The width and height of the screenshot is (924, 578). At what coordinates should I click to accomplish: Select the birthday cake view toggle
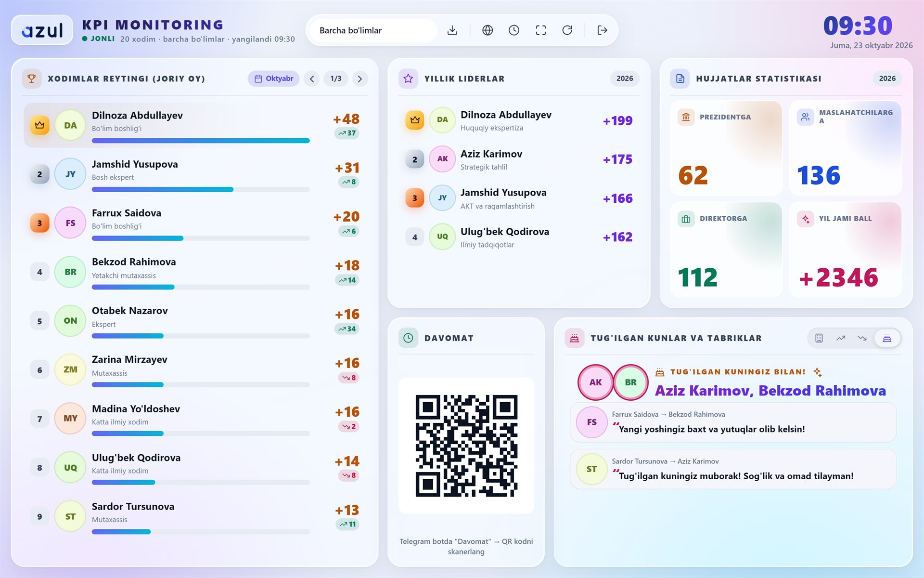click(886, 338)
